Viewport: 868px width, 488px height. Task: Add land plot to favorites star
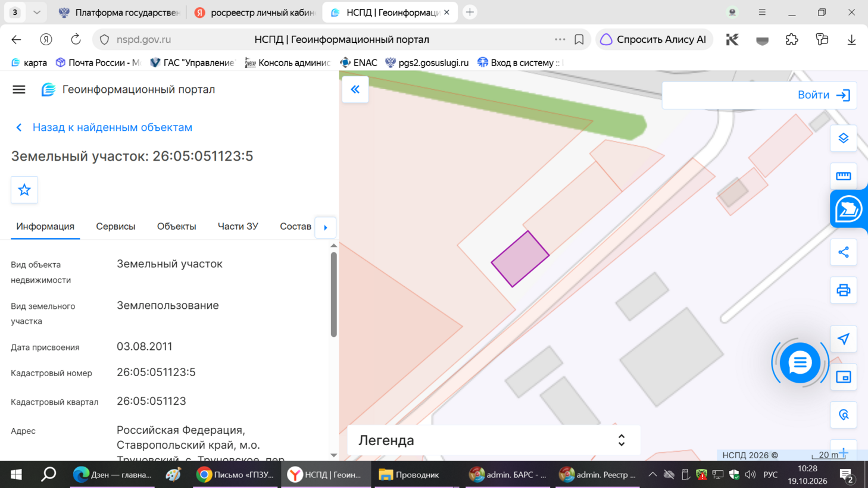click(x=24, y=190)
